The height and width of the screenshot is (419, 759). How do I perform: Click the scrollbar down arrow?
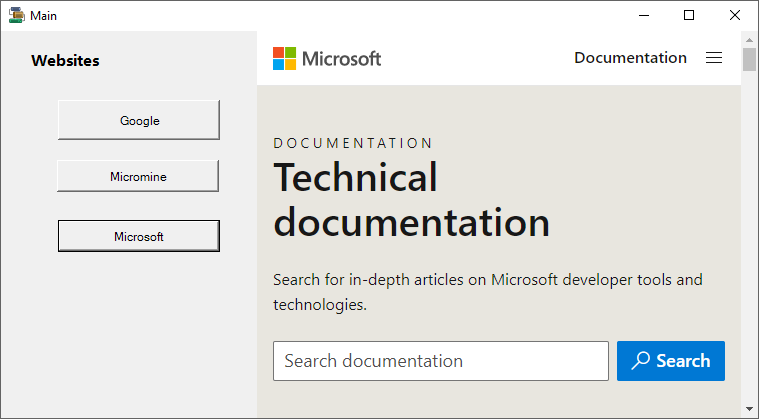749,409
